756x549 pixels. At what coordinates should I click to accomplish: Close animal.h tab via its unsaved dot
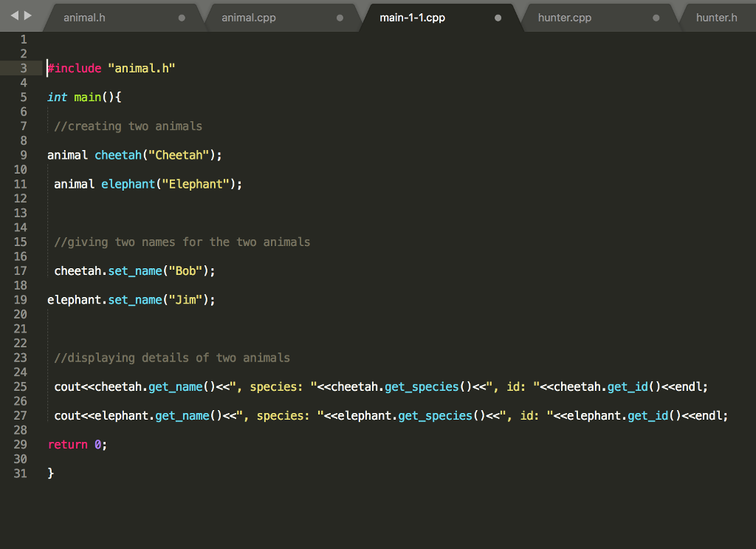tap(182, 18)
